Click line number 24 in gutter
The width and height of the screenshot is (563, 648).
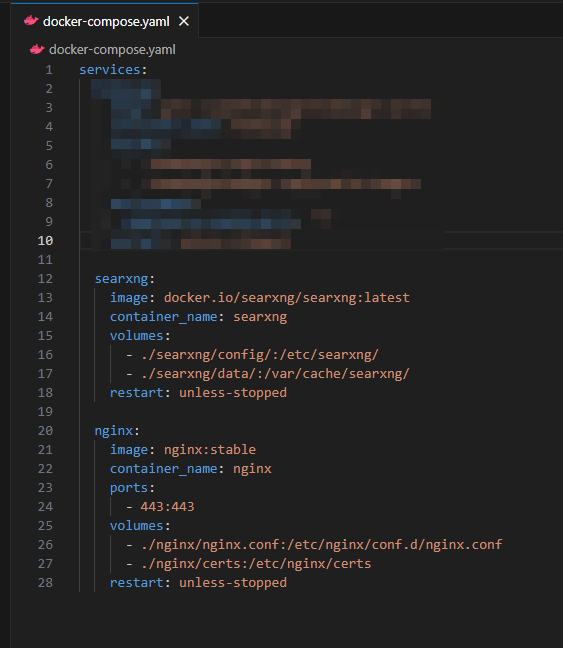(x=45, y=507)
